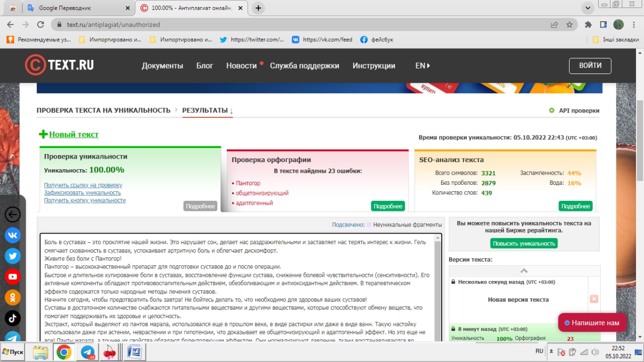Click the share page icon in address bar
Screen dimensions: 644x362
[554, 24]
